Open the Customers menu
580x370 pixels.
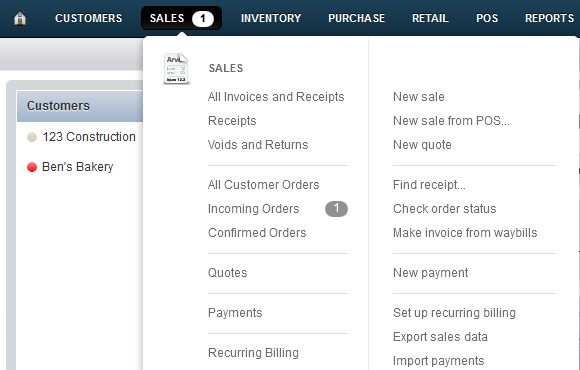88,18
